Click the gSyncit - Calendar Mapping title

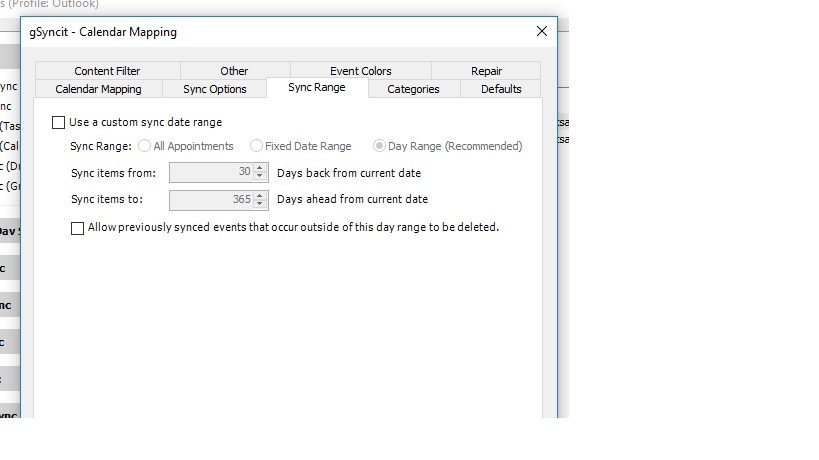point(103,32)
